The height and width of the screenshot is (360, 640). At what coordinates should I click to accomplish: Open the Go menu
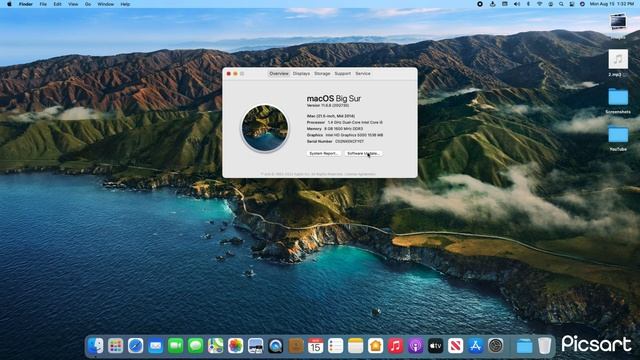88,4
